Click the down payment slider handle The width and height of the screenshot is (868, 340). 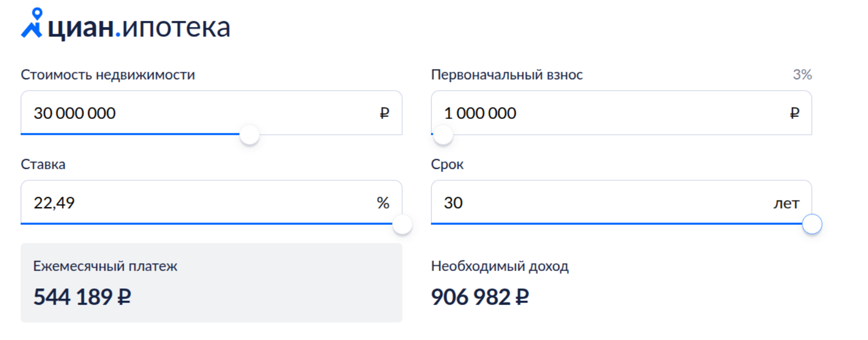(x=442, y=135)
